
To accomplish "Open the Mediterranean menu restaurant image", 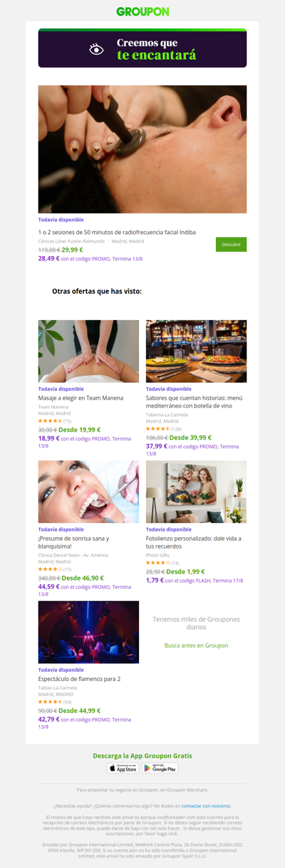I will [197, 351].
